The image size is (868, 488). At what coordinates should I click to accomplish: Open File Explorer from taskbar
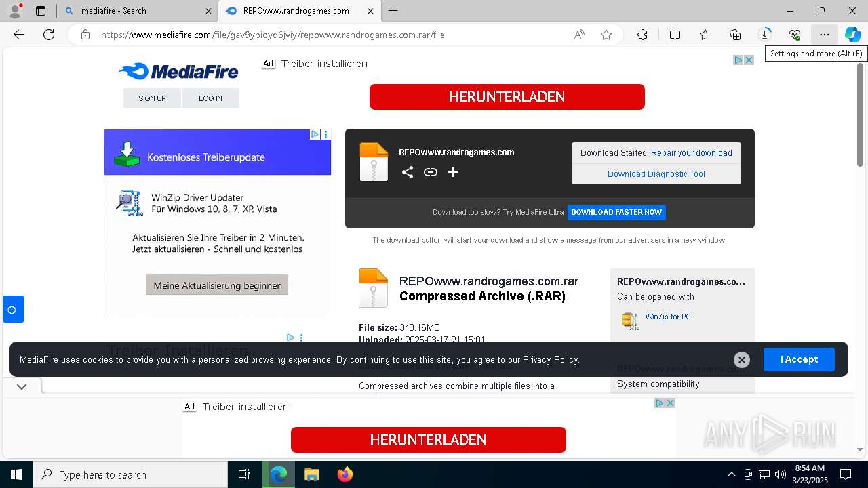(311, 474)
